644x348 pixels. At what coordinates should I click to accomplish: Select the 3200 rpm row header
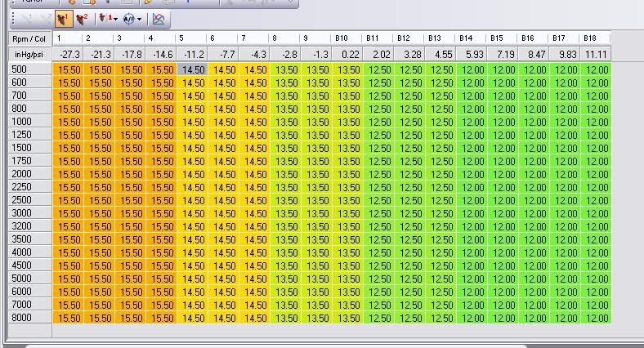click(29, 226)
